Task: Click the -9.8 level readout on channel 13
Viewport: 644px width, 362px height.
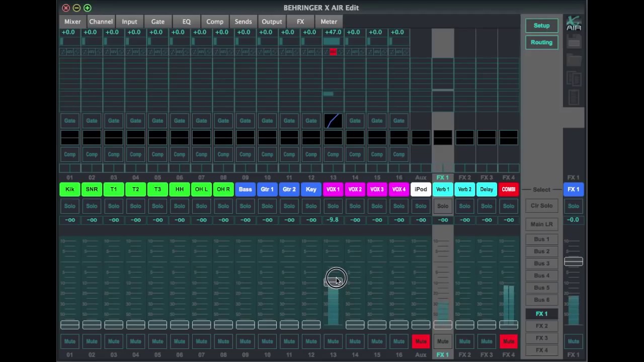Action: pyautogui.click(x=333, y=220)
